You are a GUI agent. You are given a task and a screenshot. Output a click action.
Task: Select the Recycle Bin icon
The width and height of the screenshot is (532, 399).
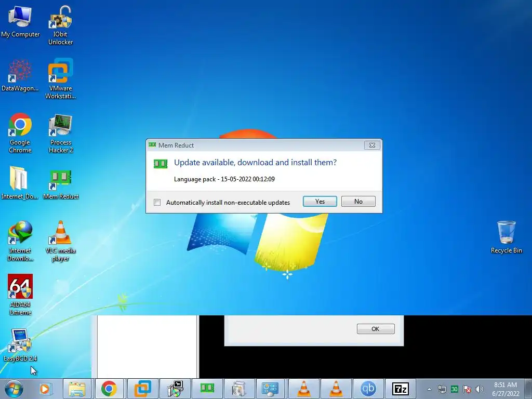(506, 237)
